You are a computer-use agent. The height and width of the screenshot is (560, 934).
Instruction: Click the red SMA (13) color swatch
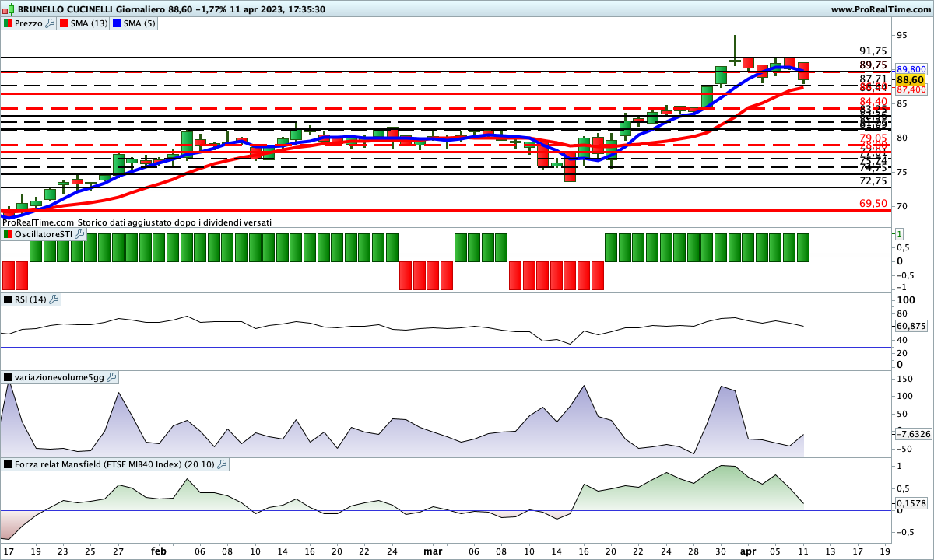click(64, 23)
